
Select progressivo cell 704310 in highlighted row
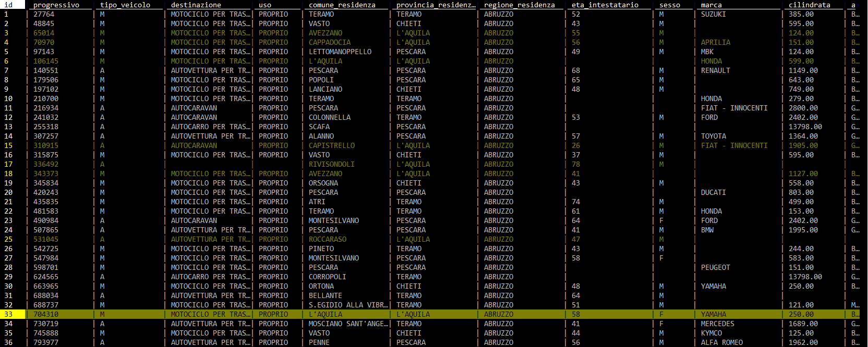pyautogui.click(x=46, y=314)
